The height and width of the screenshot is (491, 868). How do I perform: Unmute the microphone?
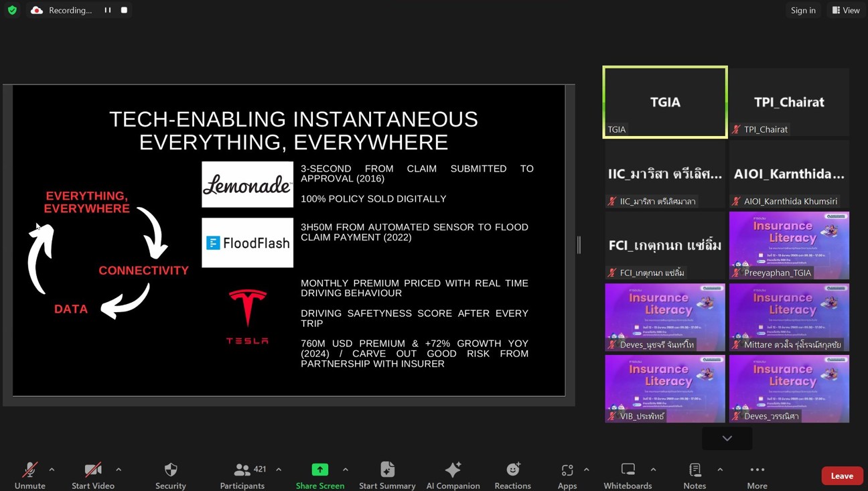[x=30, y=476]
